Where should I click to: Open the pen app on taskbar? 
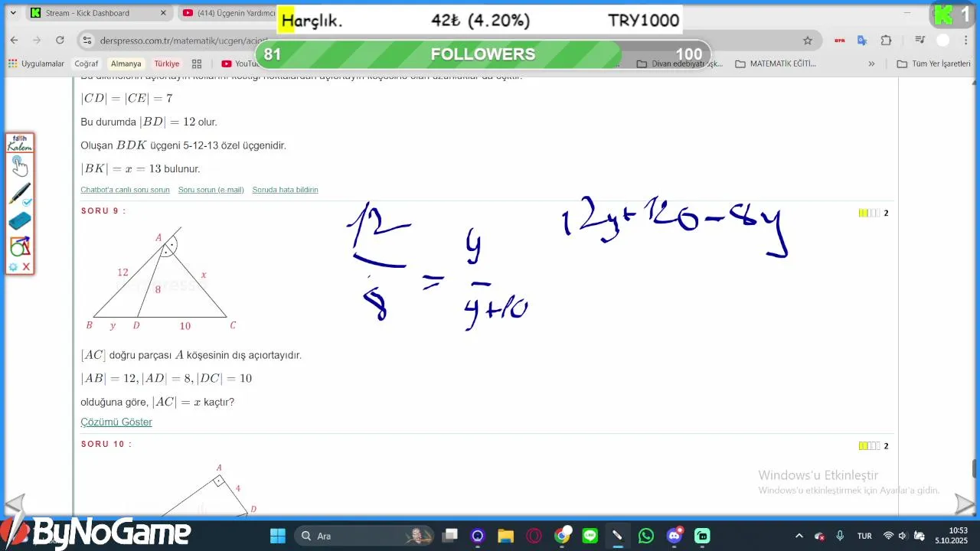(x=617, y=536)
